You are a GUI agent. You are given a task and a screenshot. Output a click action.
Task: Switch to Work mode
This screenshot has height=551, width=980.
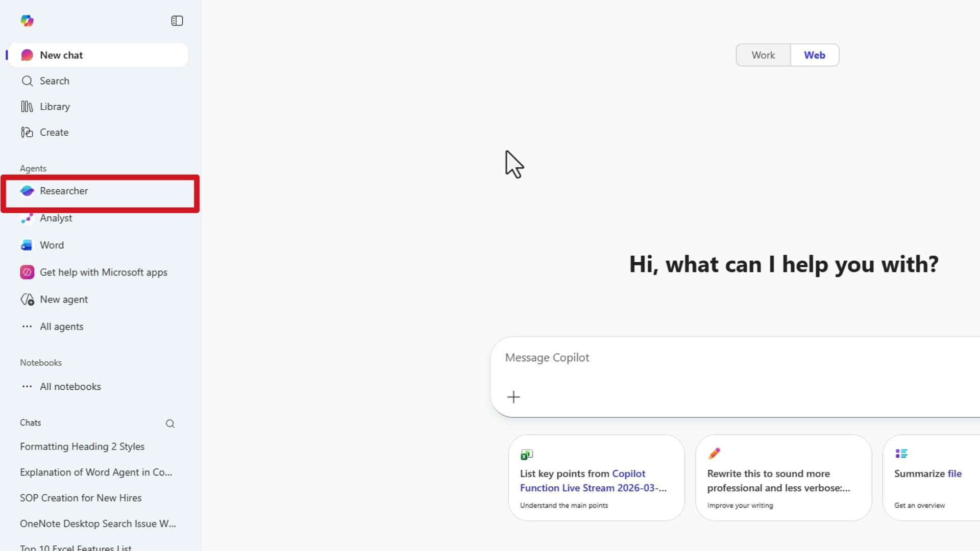coord(763,55)
